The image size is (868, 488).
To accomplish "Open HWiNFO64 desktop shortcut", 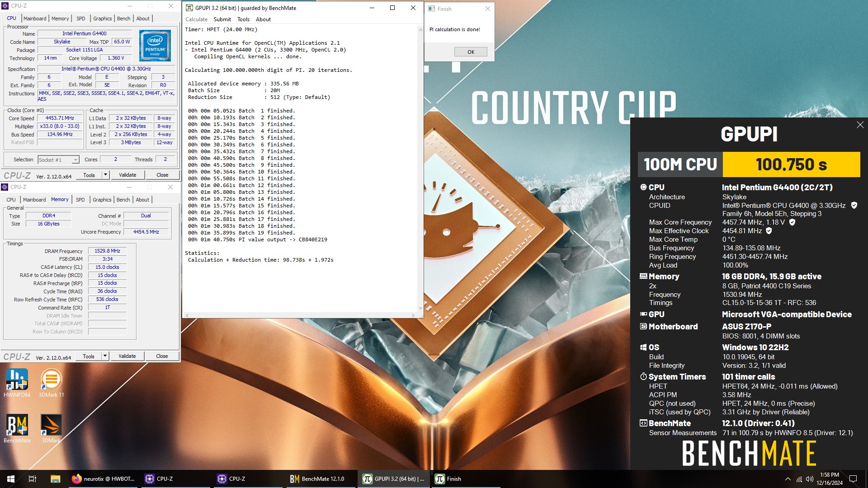I will [17, 383].
